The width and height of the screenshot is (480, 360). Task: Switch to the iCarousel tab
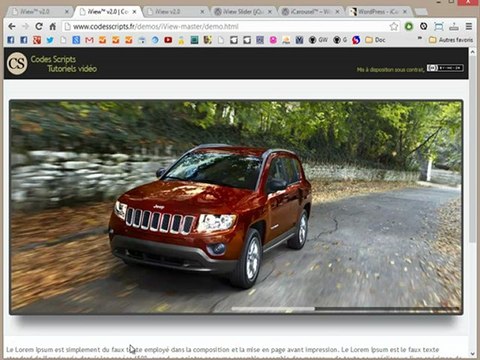coord(311,12)
